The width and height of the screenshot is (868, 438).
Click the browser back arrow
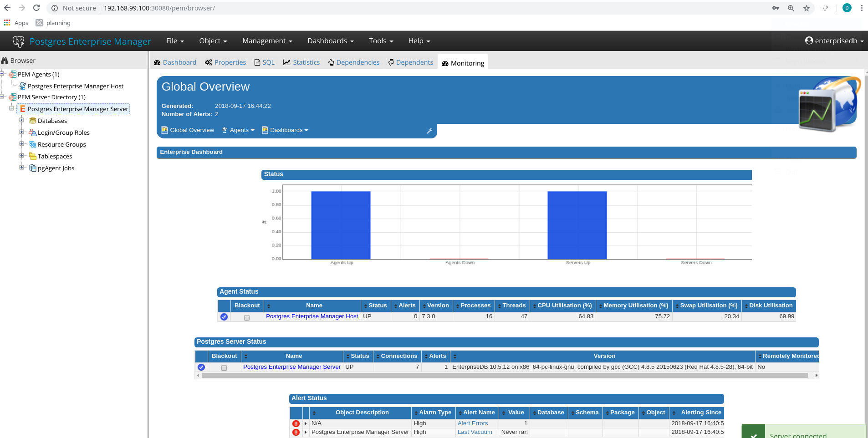pos(7,8)
